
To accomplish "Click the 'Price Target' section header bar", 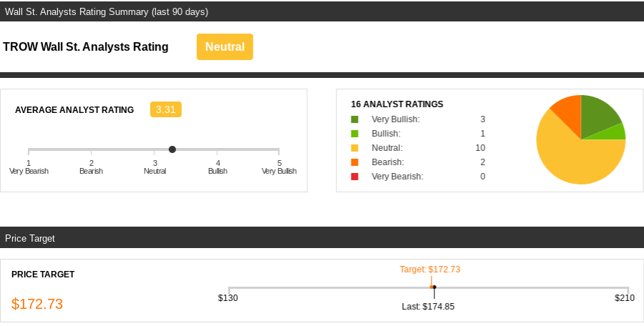I will [x=322, y=237].
